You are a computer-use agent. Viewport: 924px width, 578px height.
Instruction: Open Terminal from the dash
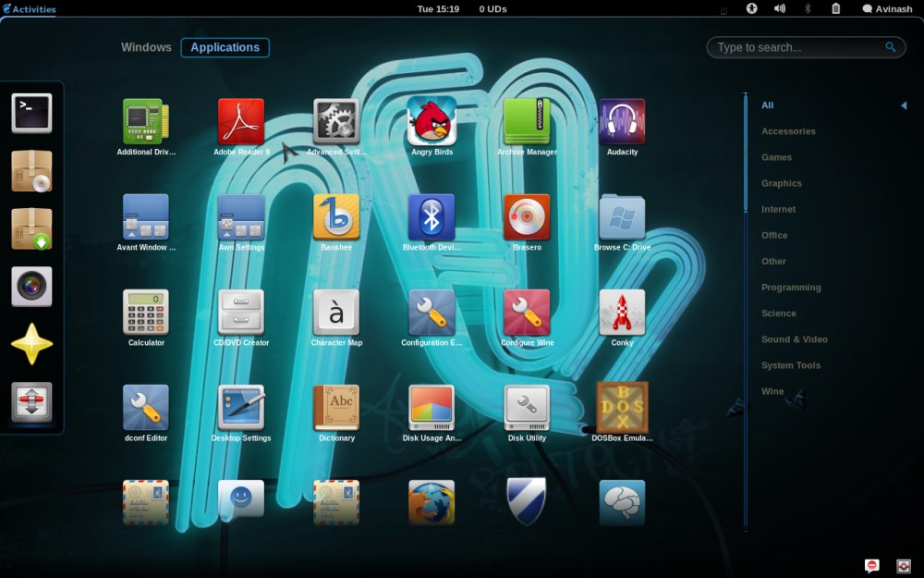click(x=31, y=113)
